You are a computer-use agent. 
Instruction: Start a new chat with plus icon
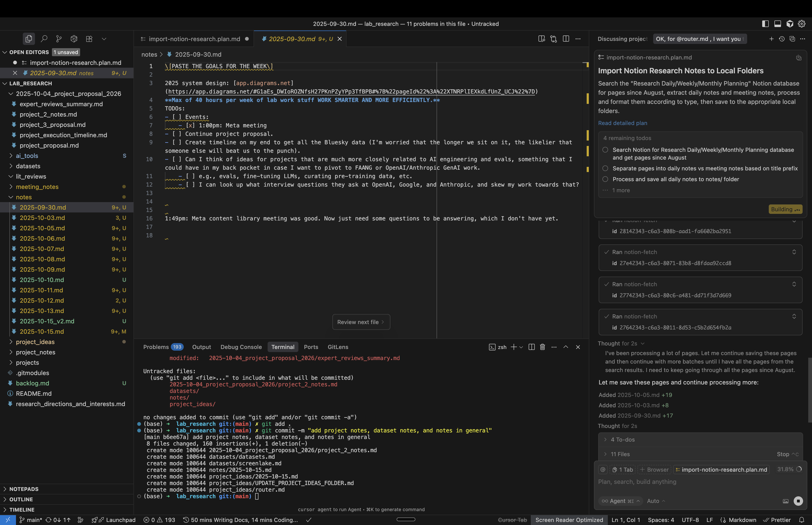[x=771, y=39]
